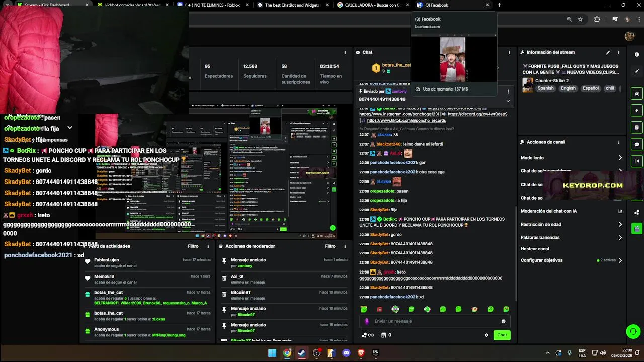Click the channel points icon below the chat
This screenshot has height=362, width=644.
[367, 335]
